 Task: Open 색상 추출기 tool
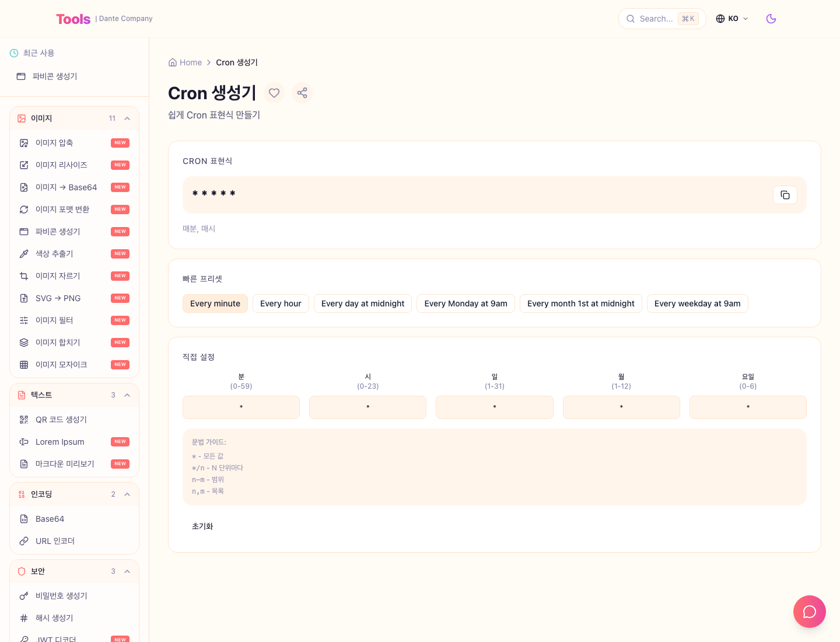75,254
